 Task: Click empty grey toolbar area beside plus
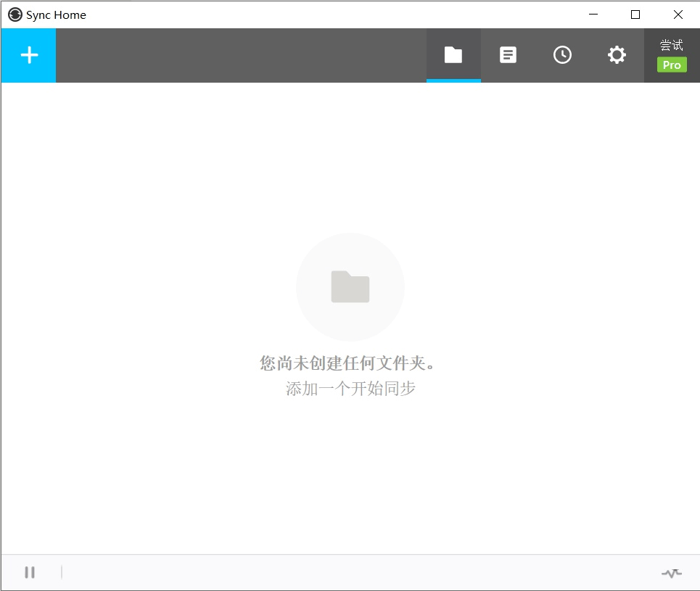[x=239, y=55]
